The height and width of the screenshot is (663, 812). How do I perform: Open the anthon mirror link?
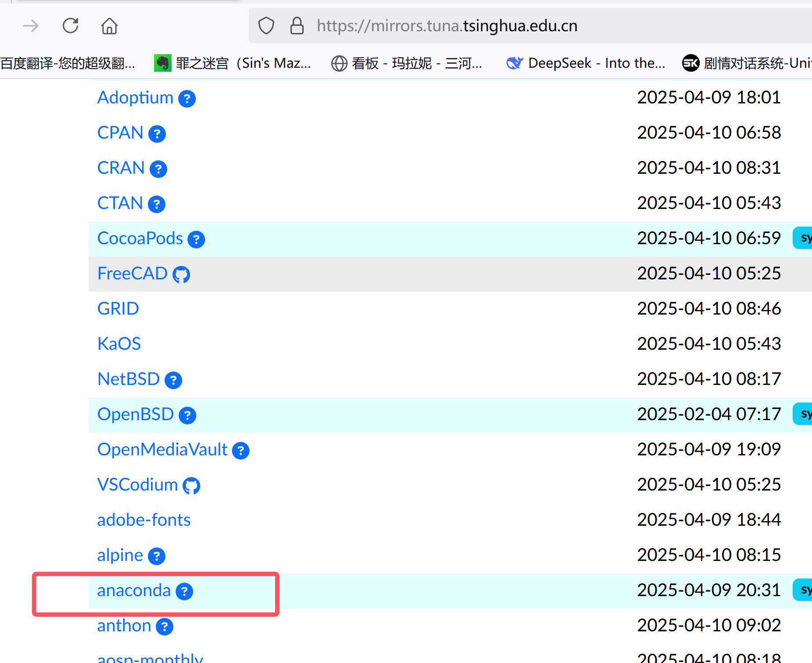[124, 626]
